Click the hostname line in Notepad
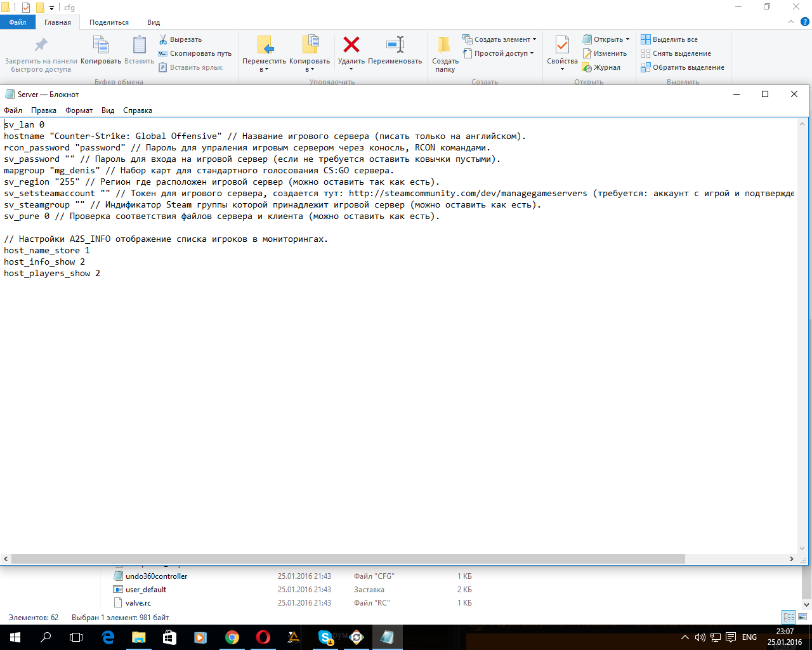This screenshot has width=812, height=650. (265, 136)
